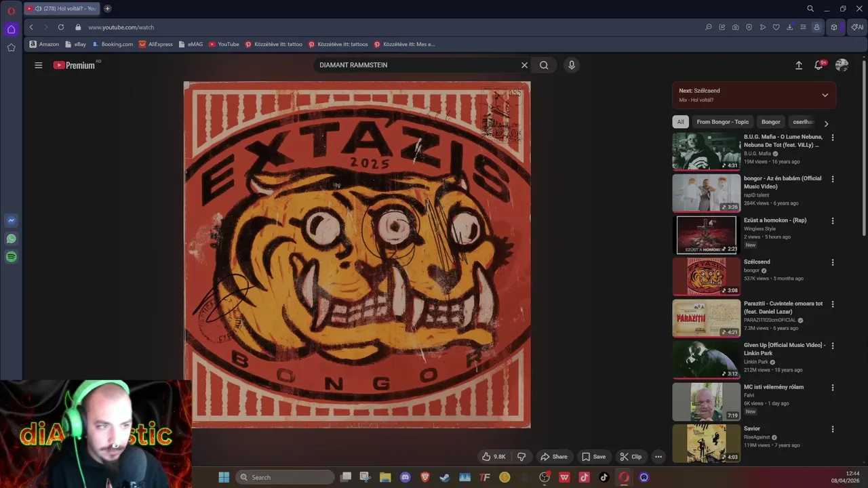Add page to bookmarks heart icon
The width and height of the screenshot is (868, 488).
click(776, 27)
